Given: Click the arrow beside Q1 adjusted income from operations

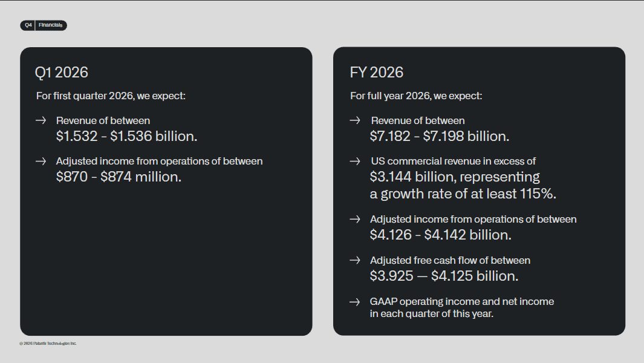Looking at the screenshot, I should (41, 162).
